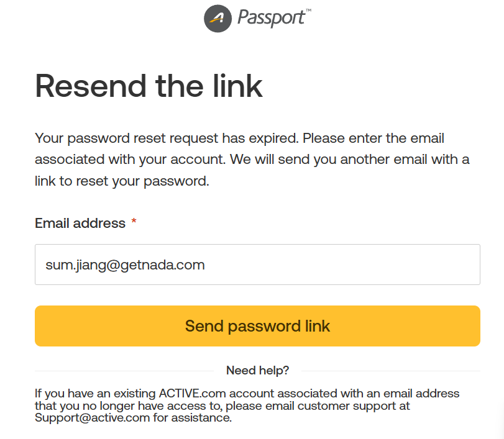504x439 pixels.
Task: Click the sum.jiang@getnada.com text in field
Action: [x=125, y=265]
